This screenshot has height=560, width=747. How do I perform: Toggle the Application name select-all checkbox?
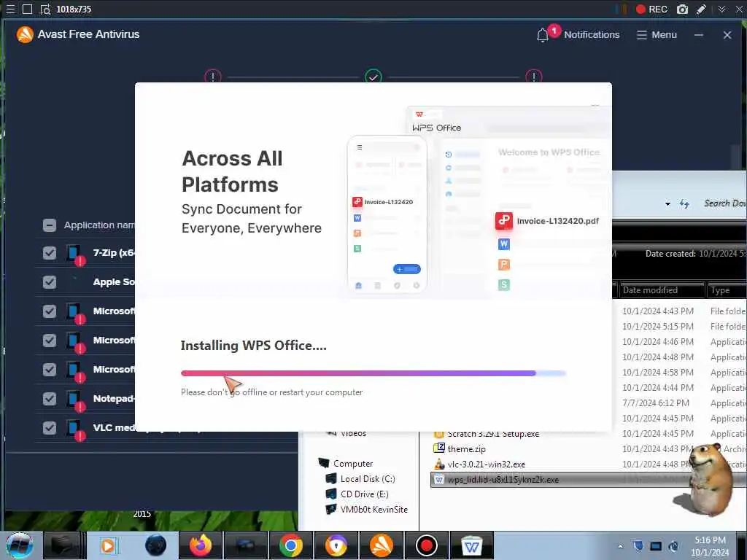(x=50, y=225)
